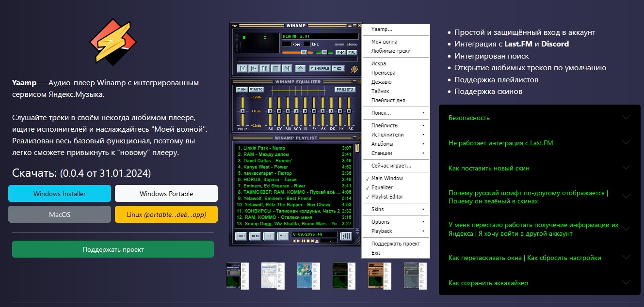Screen dimensions: 644x307
Task: Toggle the equalizer ON button
Action: click(241, 90)
